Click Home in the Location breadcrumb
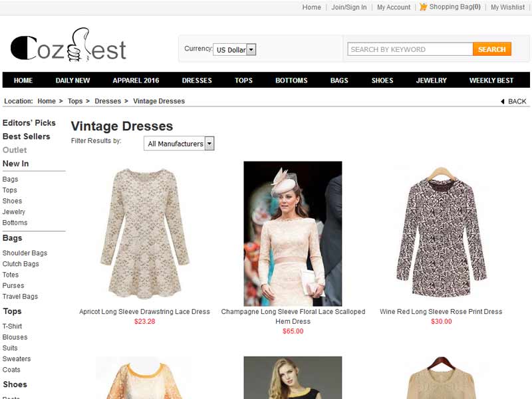Screen dimensions: 532x399 pyautogui.click(x=47, y=101)
